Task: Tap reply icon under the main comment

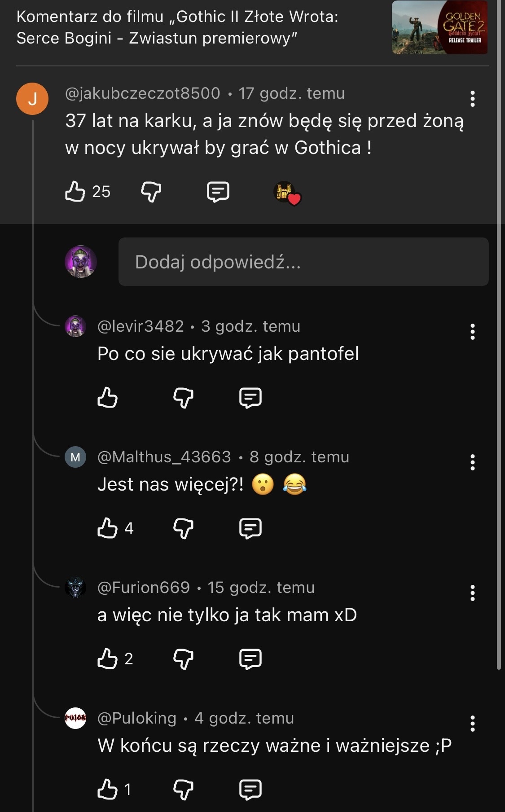Action: (x=218, y=192)
